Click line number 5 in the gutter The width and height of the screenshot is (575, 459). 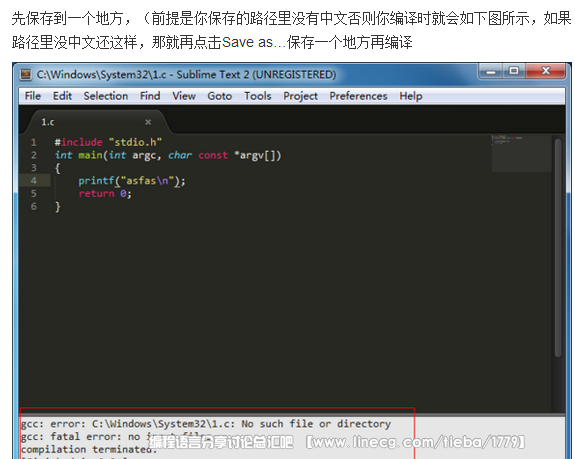34,194
